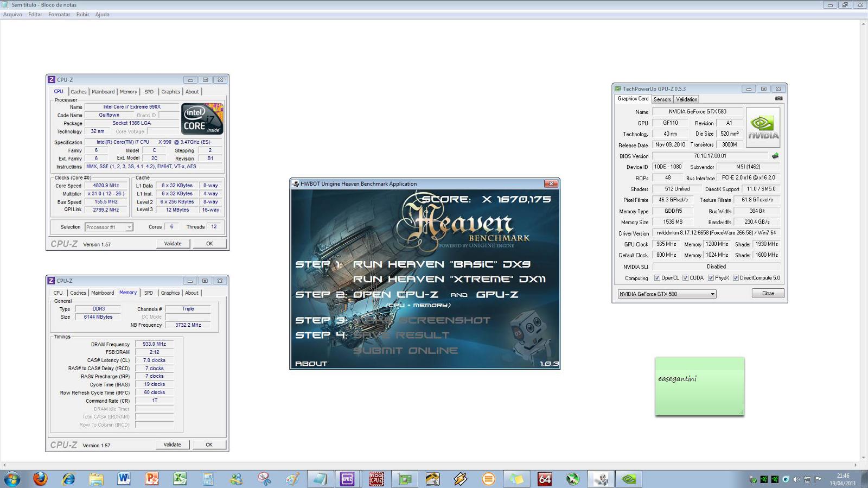The height and width of the screenshot is (488, 868).
Task: Open Winamp lightning bolt taskbar icon
Action: point(461,479)
